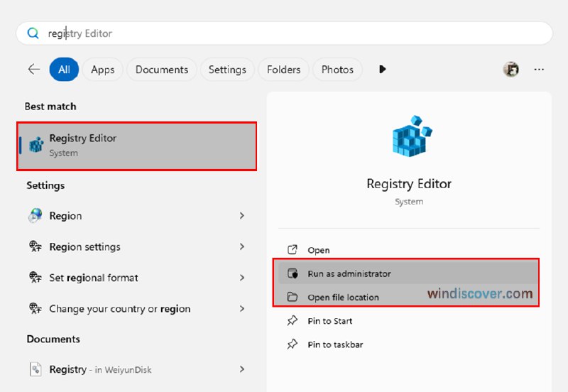Choose Pin to Start
Image resolution: width=568 pixels, height=392 pixels.
point(409,321)
